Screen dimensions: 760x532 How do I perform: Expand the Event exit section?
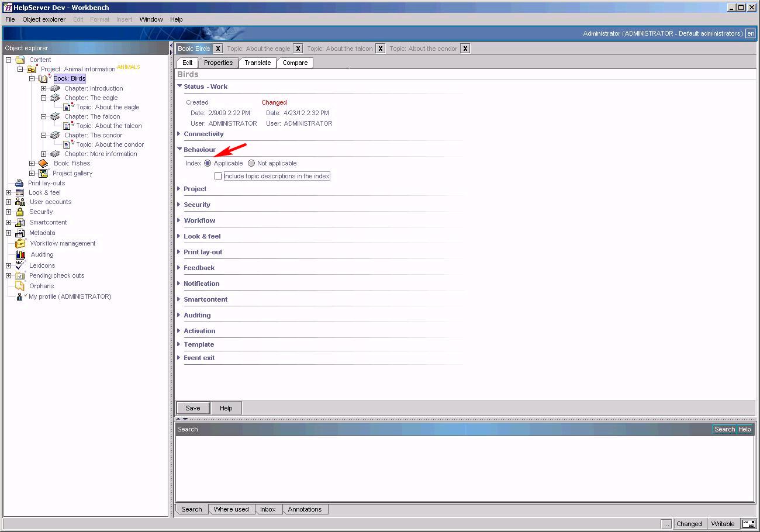coord(179,358)
